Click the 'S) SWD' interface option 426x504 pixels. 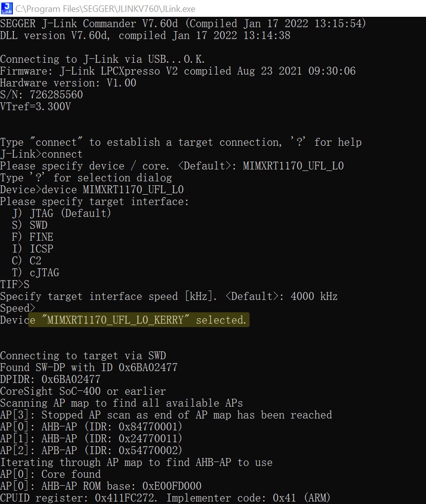click(30, 225)
